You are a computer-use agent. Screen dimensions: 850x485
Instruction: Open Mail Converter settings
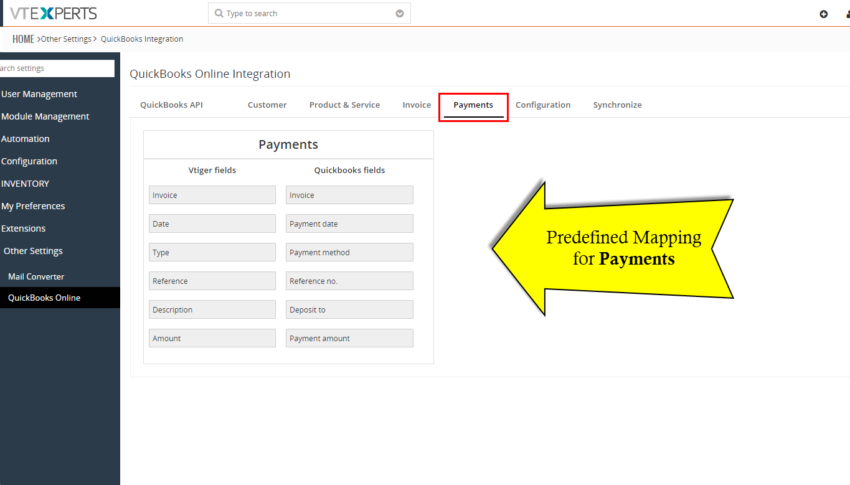tap(36, 276)
